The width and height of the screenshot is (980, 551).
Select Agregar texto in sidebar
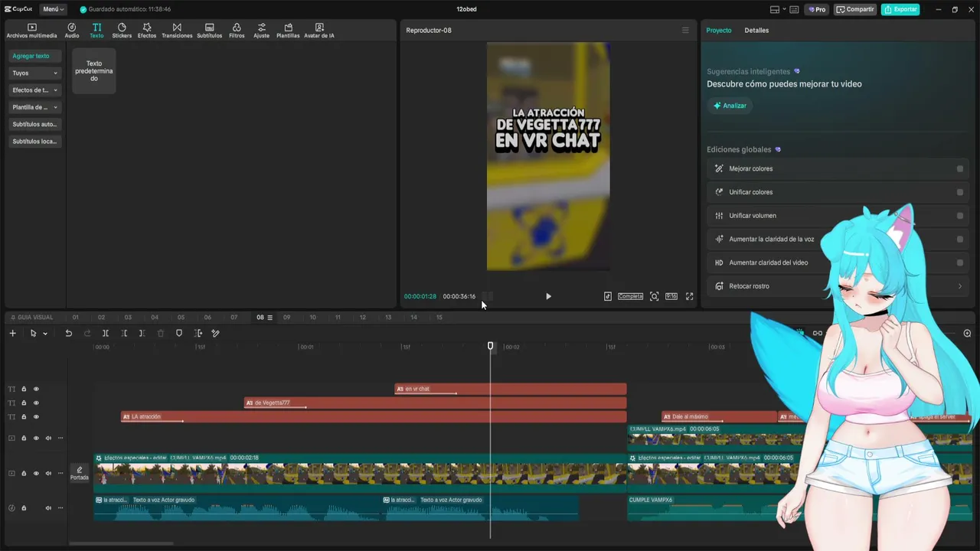[34, 56]
